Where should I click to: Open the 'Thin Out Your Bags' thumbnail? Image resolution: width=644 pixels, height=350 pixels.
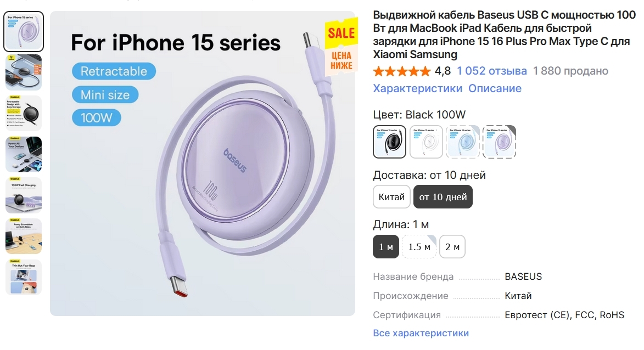coord(24,278)
